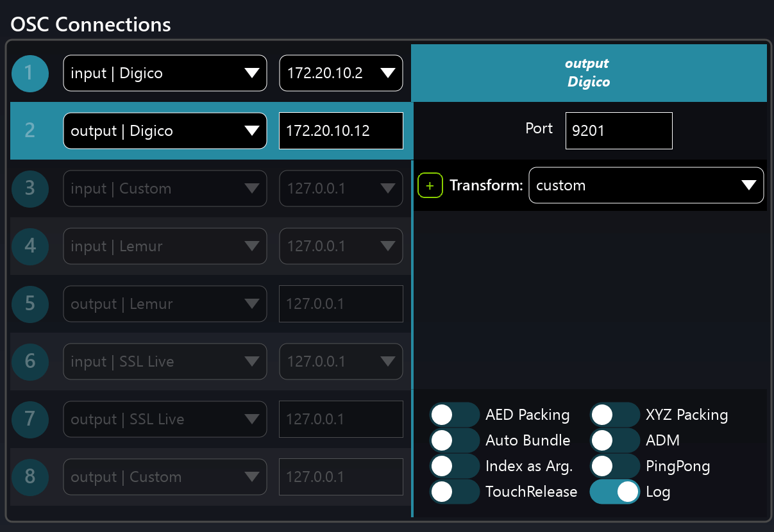The height and width of the screenshot is (532, 774).
Task: Enable the AED Packing toggle
Action: click(455, 415)
